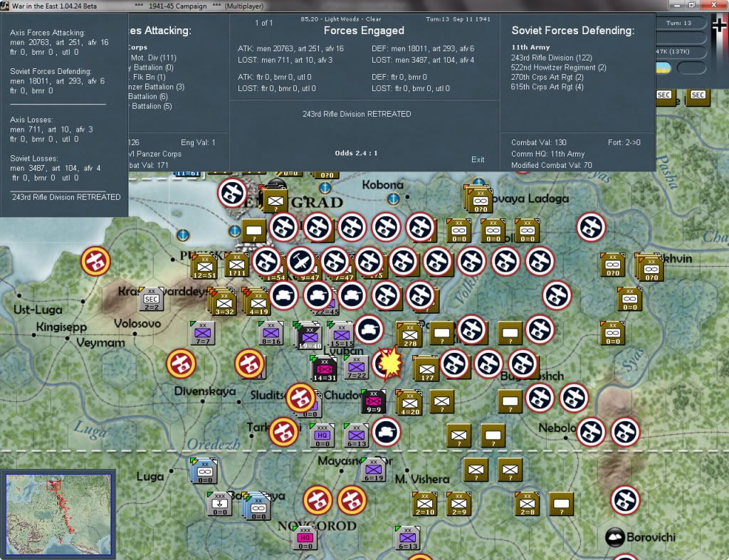Select the Soviet unit counter 4=20

pos(409,403)
